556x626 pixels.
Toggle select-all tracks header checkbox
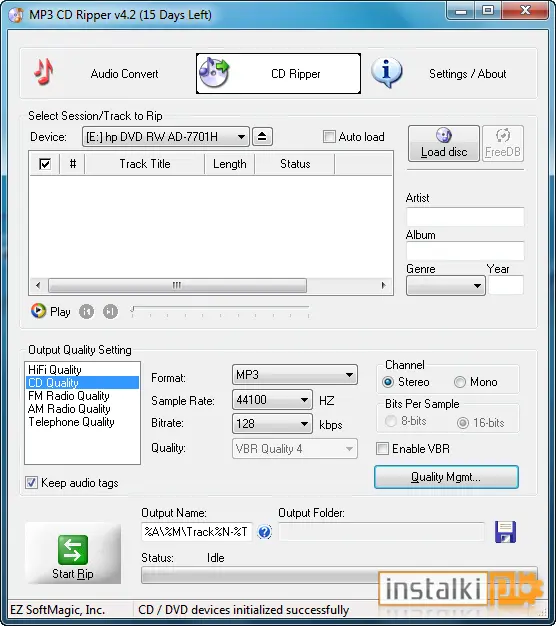click(x=45, y=164)
